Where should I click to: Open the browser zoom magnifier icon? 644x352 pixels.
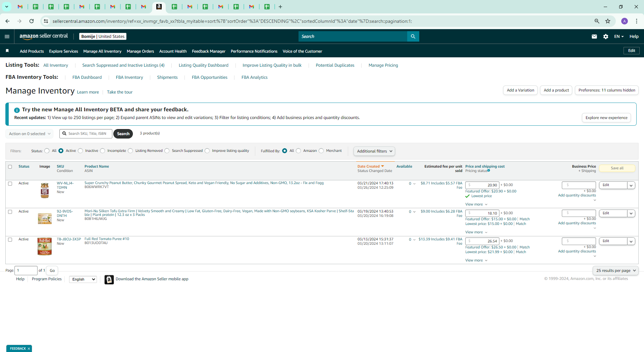tap(597, 21)
